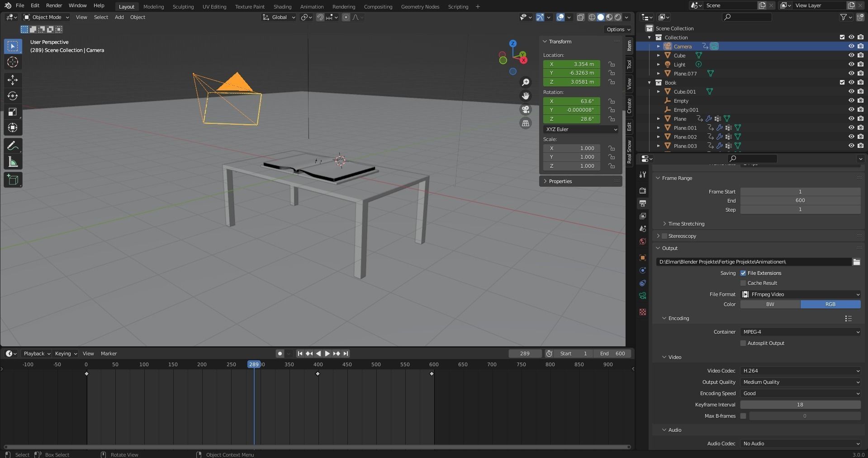Image resolution: width=868 pixels, height=458 pixels.
Task: Open the Blender logo menu
Action: click(x=8, y=5)
